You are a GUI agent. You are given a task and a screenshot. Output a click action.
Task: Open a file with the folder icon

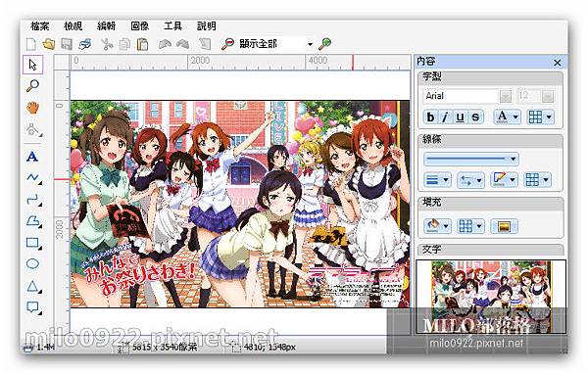tap(49, 44)
